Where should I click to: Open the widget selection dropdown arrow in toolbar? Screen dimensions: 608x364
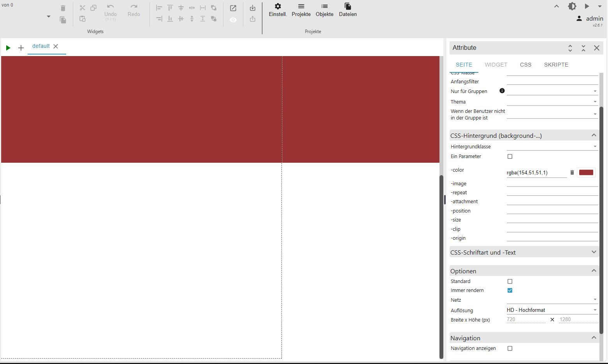[48, 16]
